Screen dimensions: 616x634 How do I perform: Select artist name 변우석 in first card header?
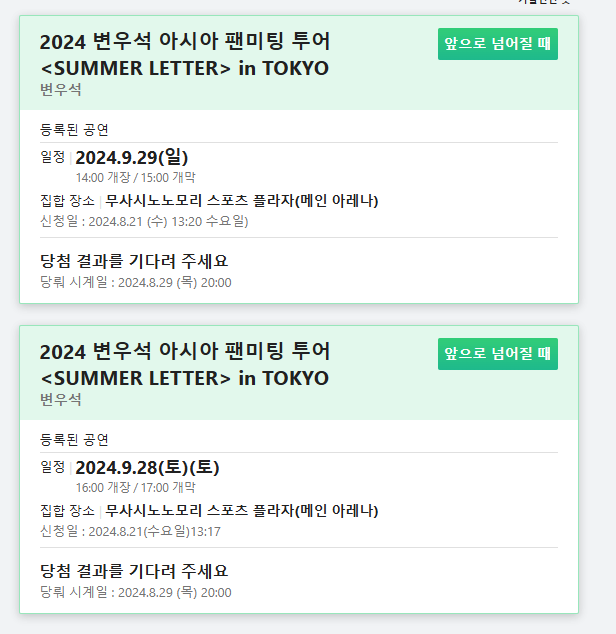(61, 90)
